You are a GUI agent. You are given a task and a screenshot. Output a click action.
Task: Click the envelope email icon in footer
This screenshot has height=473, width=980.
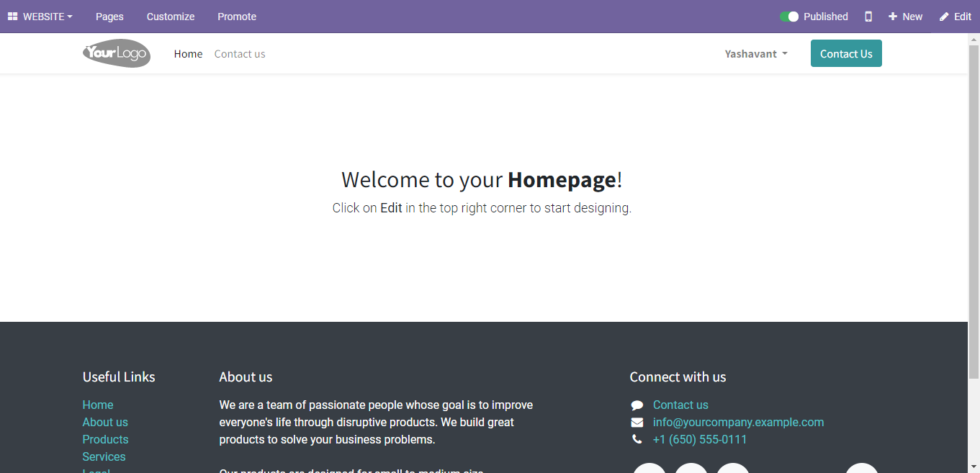637,423
